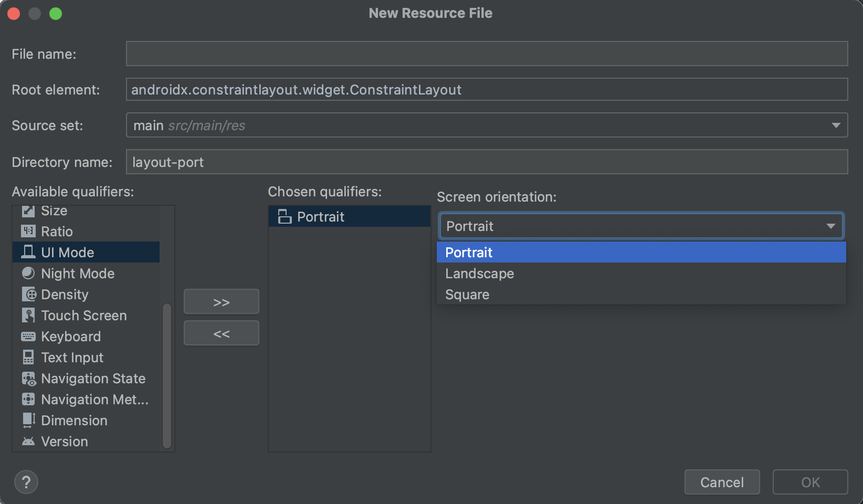Screen dimensions: 863x504
Task: Click the Available qualifiers list scrollbar
Action: pyautogui.click(x=167, y=375)
